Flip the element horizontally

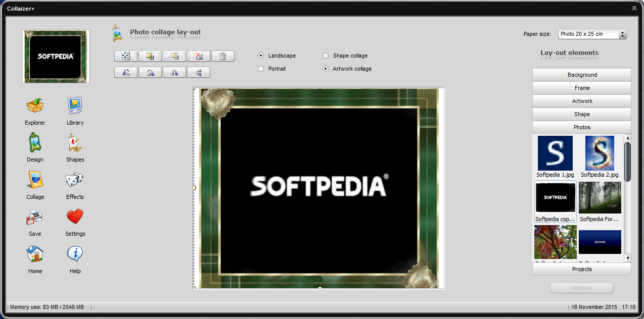pyautogui.click(x=174, y=72)
